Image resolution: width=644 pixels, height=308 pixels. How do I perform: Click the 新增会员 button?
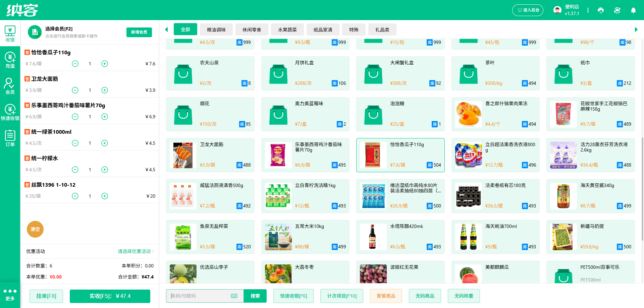(139, 32)
